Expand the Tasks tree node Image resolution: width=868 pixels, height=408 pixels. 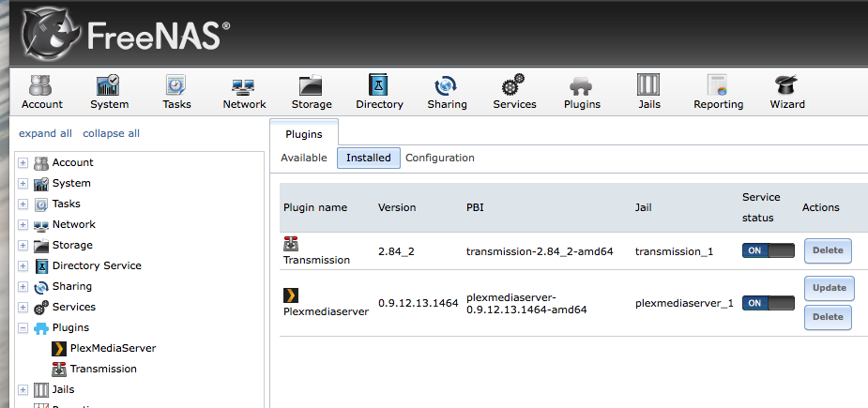[x=23, y=204]
